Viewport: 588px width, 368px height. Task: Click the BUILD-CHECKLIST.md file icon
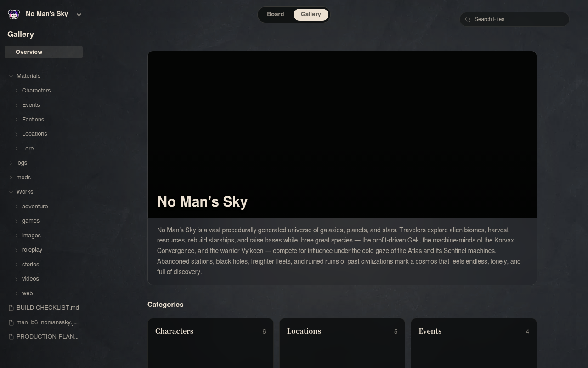(11, 308)
